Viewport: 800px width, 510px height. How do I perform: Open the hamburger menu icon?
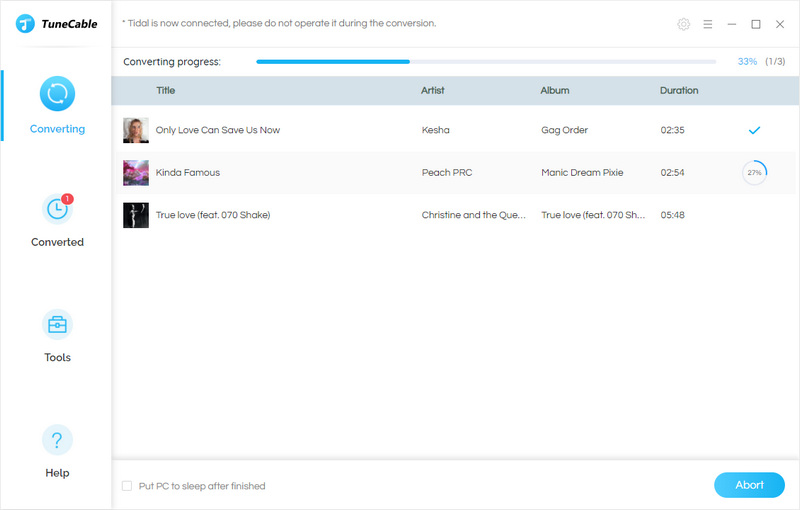(708, 24)
